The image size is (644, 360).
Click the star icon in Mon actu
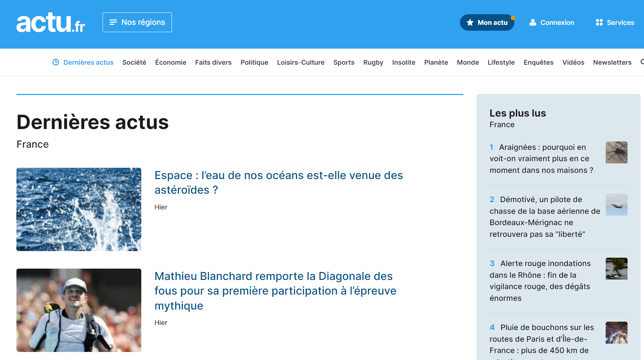(x=470, y=23)
